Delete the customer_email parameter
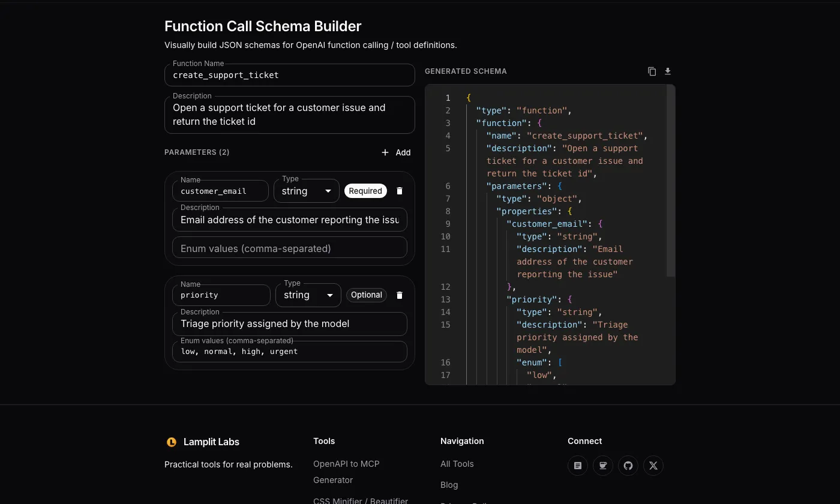 click(x=400, y=191)
